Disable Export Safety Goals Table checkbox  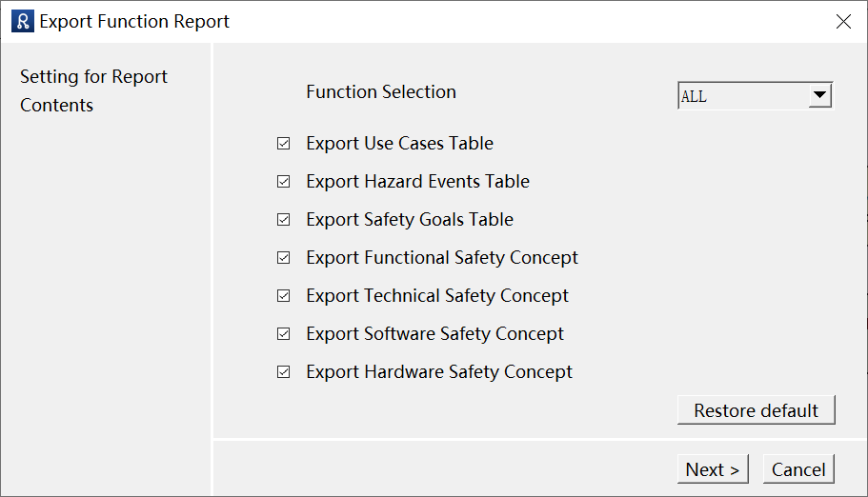283,220
